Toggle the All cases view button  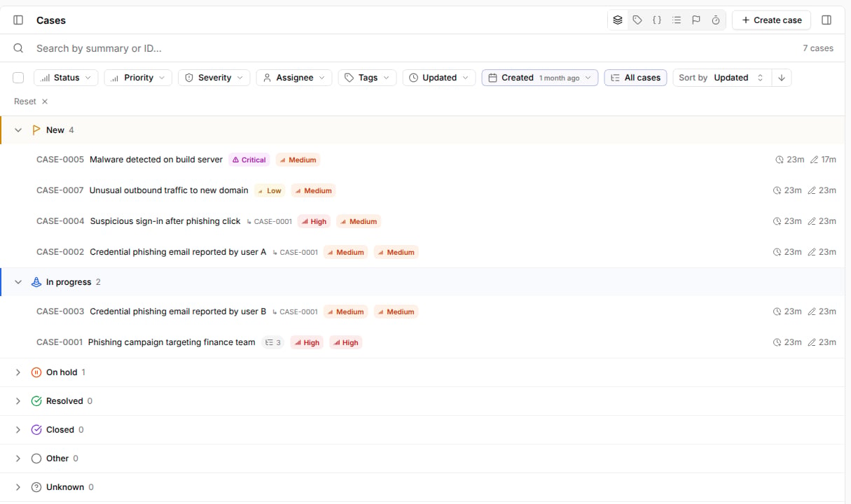tap(635, 78)
